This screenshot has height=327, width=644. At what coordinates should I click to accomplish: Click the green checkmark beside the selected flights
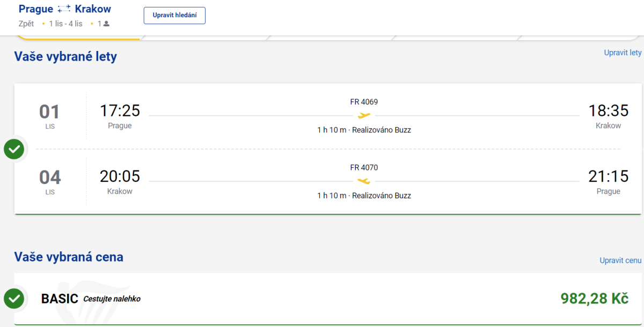[x=14, y=149]
